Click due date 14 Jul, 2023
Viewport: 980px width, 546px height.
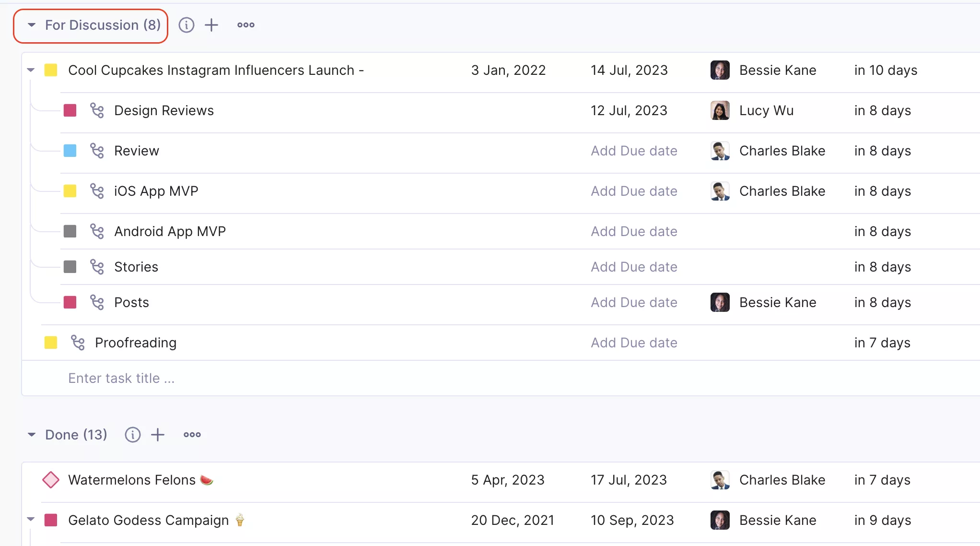click(629, 70)
